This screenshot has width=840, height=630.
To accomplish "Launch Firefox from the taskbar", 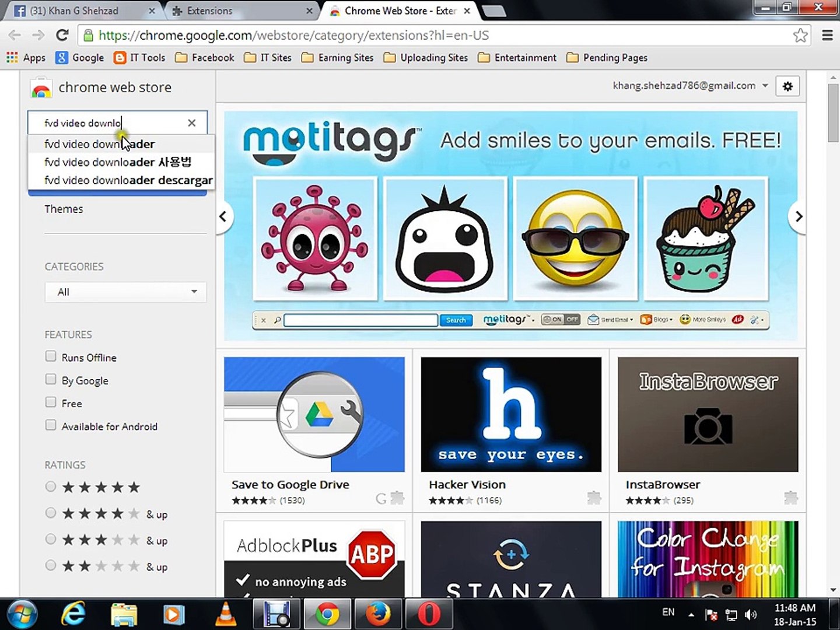I will 378,614.
